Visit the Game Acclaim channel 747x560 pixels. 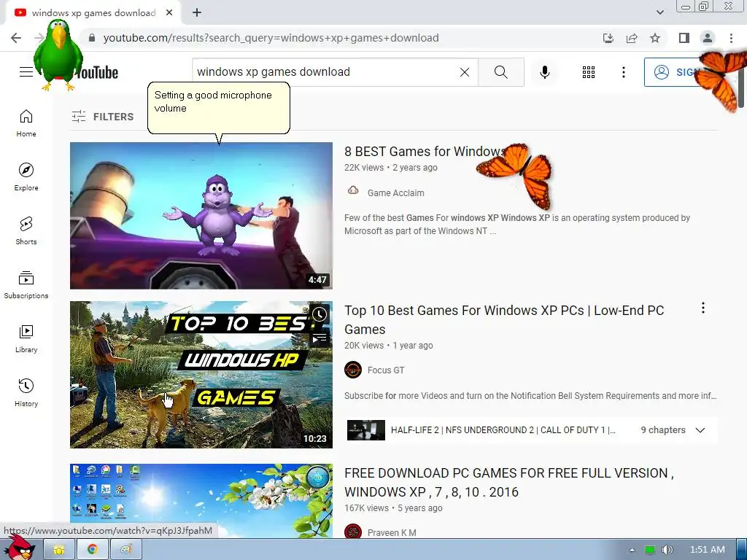395,192
